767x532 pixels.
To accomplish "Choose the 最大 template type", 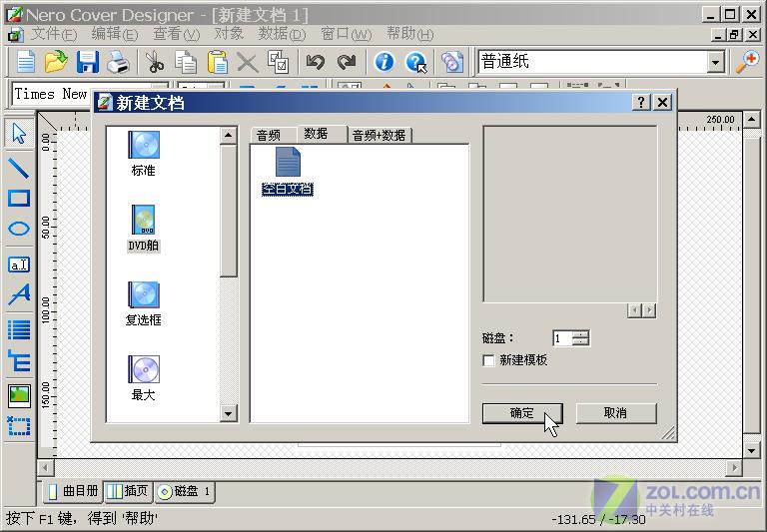I will tap(144, 378).
